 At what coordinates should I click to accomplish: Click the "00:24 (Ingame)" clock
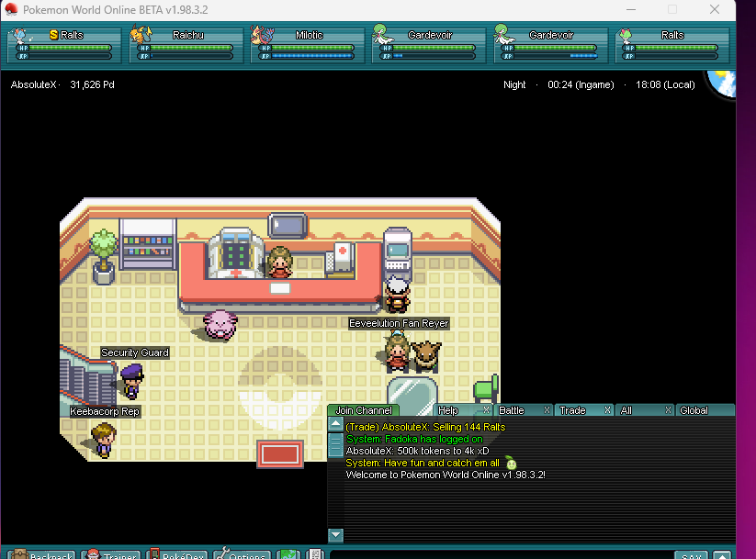pyautogui.click(x=581, y=84)
